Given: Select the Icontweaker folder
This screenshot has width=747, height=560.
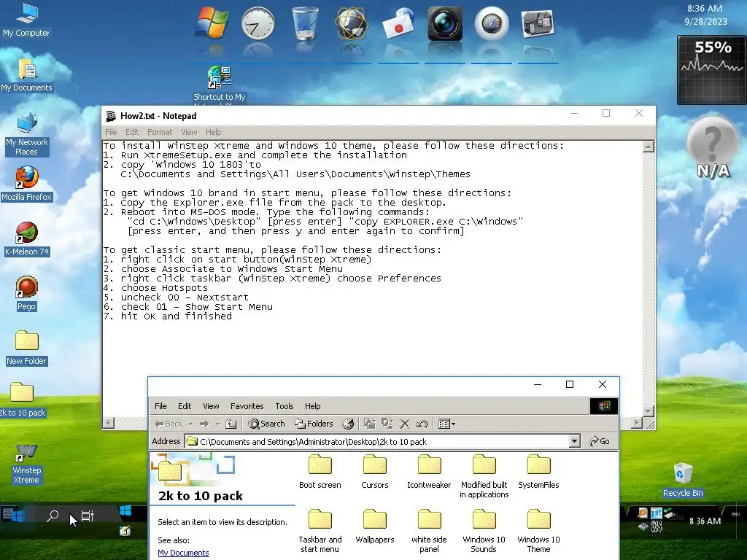Looking at the screenshot, I should pyautogui.click(x=429, y=472).
